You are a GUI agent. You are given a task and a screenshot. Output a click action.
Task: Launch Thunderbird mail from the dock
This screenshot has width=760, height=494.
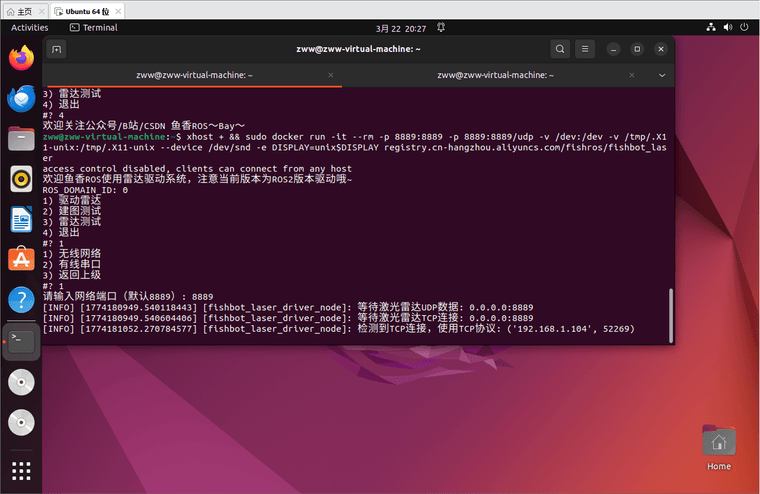pos(21,98)
